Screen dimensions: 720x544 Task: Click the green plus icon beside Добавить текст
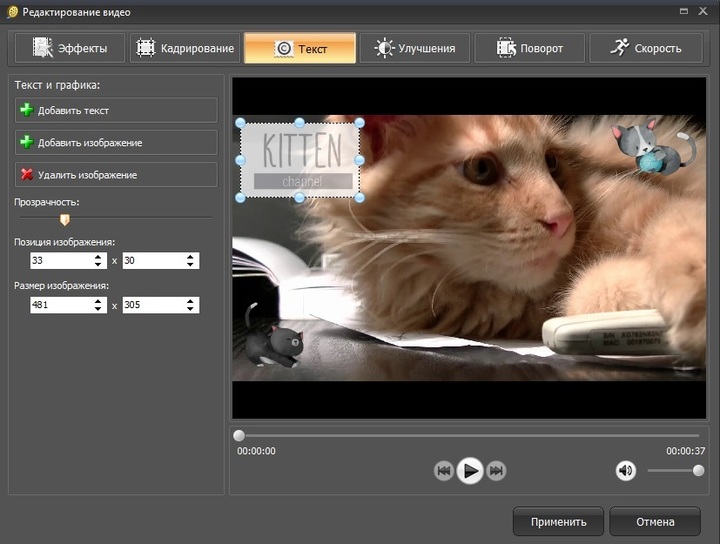pos(27,110)
